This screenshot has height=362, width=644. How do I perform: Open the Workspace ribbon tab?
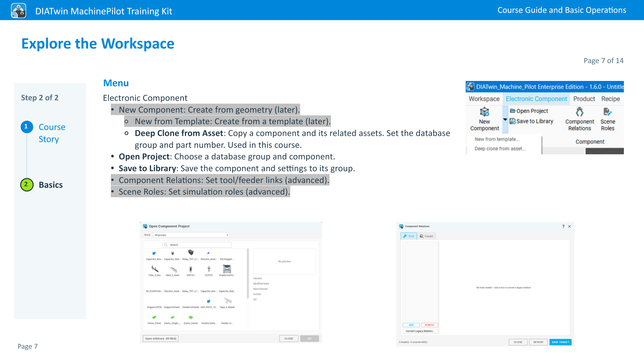pos(484,99)
